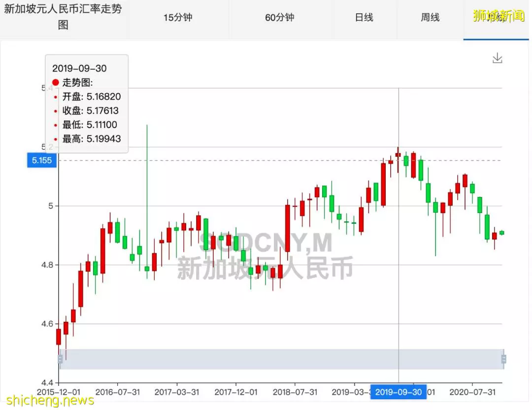Click the 4.8 y-axis value
Viewport: 532px width, 410px height.
47,265
